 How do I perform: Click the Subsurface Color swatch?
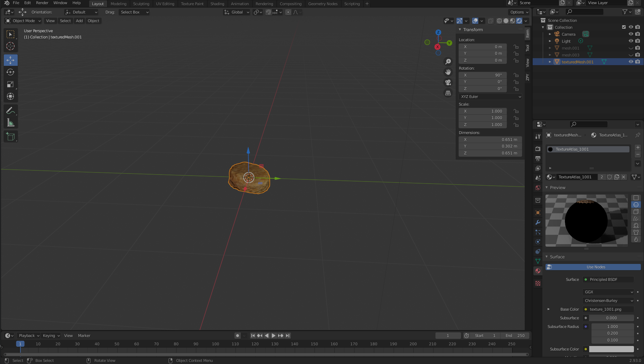pos(611,349)
